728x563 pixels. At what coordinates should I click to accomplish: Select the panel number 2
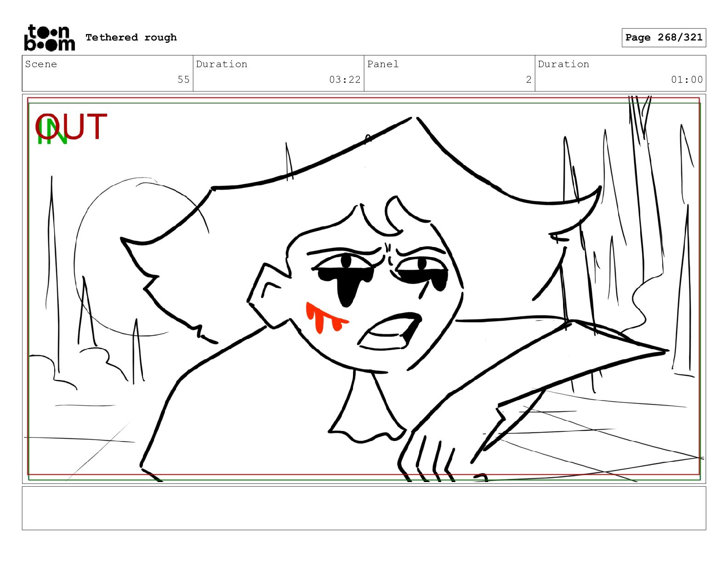click(x=529, y=80)
